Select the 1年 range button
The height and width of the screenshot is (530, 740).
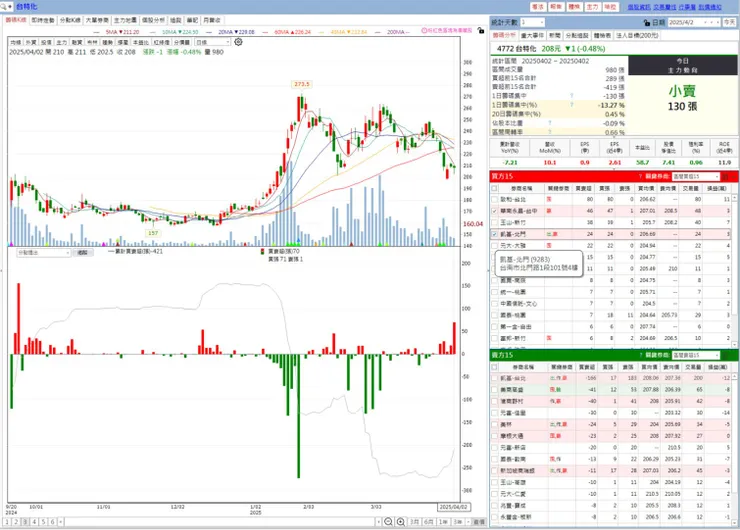pyautogui.click(x=443, y=522)
